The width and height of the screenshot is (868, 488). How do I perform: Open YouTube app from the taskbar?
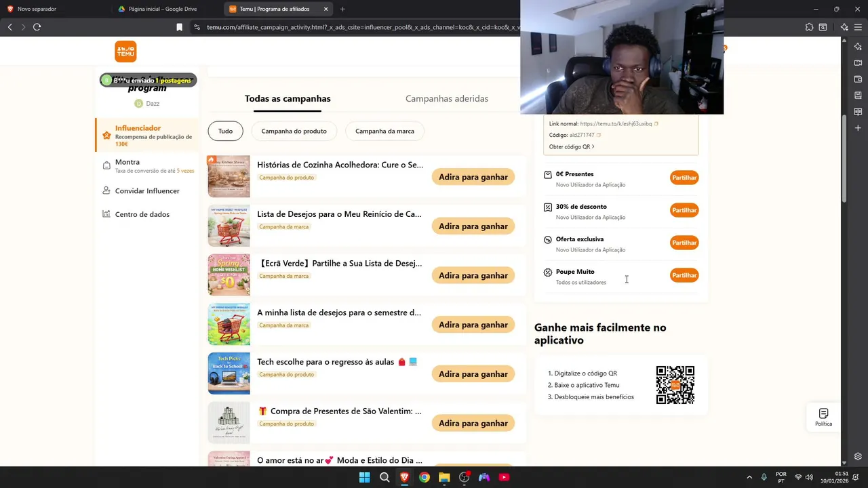point(504,477)
